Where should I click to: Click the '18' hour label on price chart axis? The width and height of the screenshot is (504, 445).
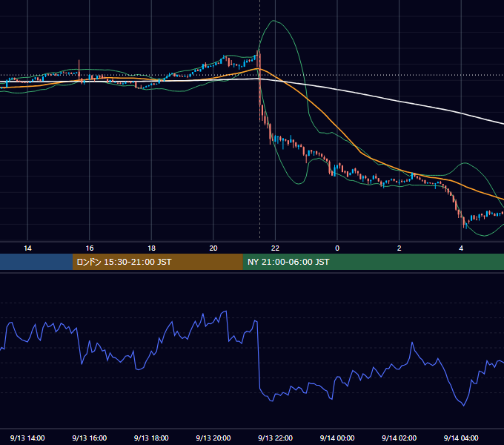(151, 248)
